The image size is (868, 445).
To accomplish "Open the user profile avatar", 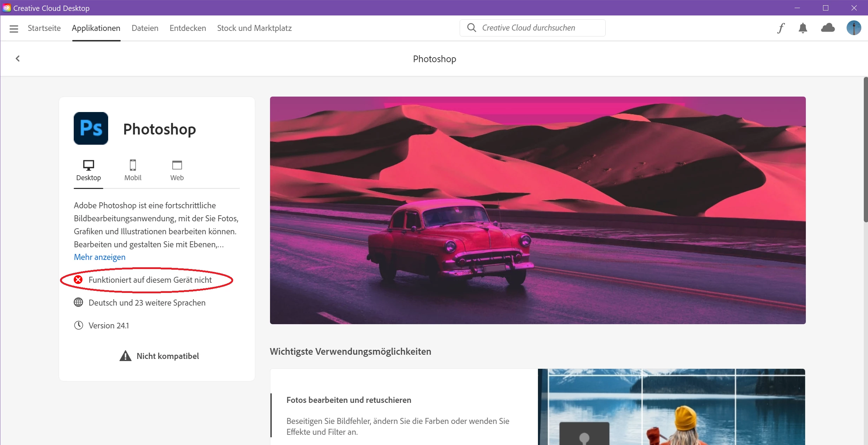I will point(854,28).
